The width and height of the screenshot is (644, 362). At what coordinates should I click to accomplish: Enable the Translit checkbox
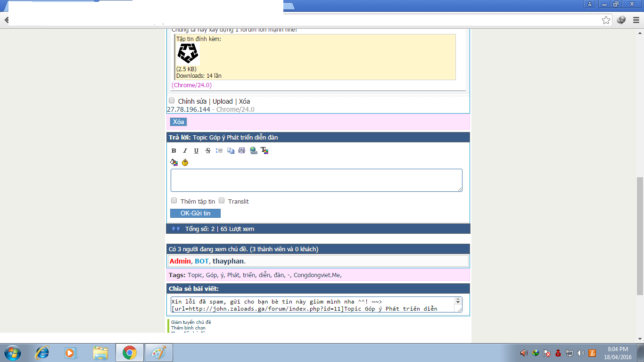222,201
